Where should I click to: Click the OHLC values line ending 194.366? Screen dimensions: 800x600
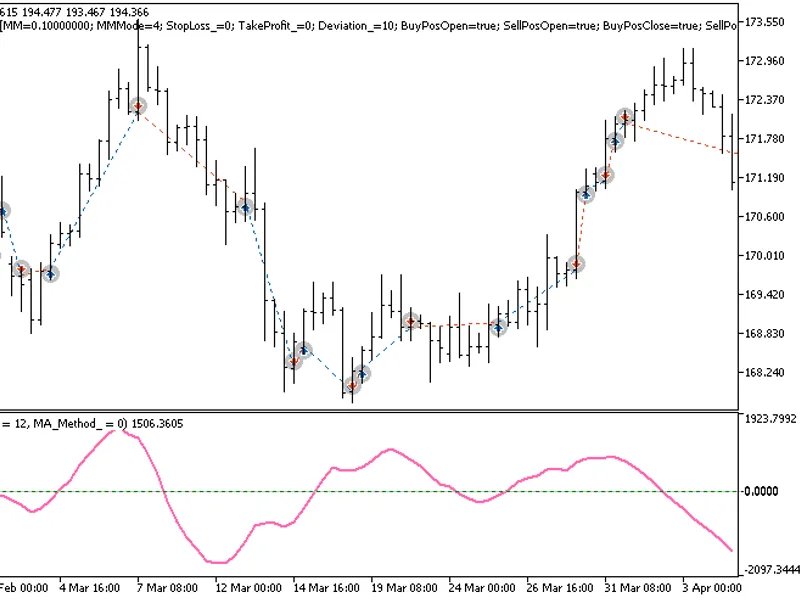[74, 12]
